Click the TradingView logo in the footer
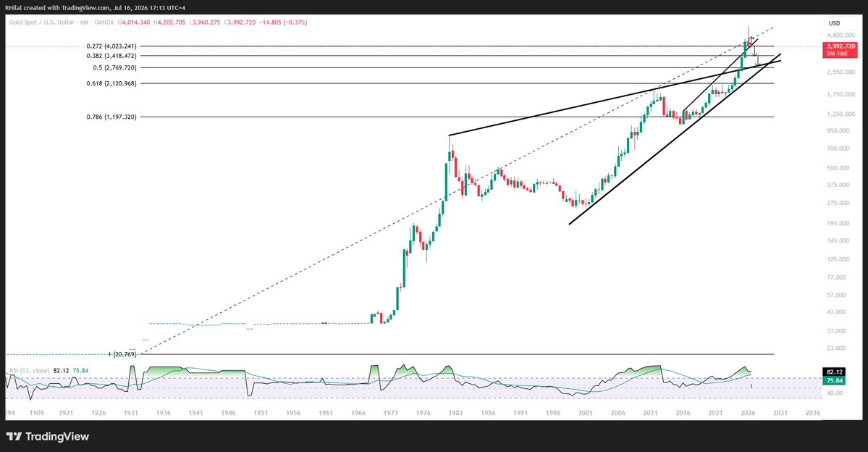 48,437
